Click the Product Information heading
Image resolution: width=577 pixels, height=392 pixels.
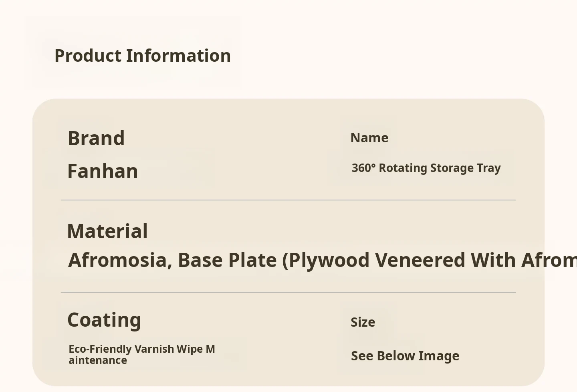click(x=142, y=56)
